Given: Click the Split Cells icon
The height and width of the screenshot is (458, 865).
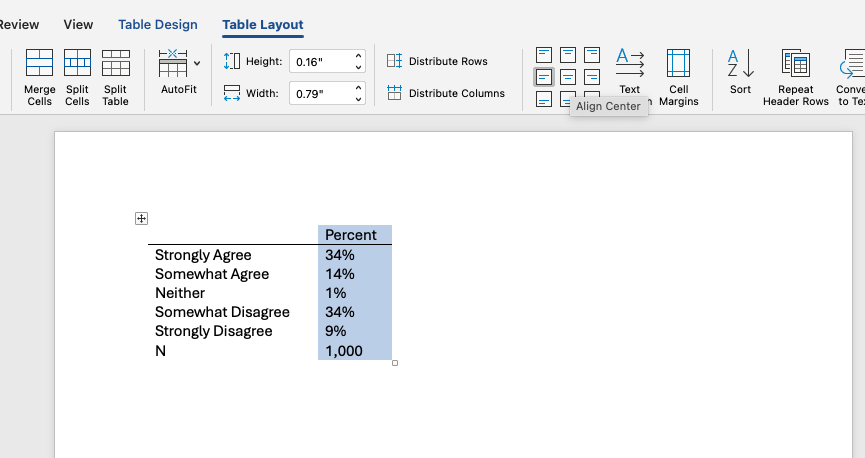Looking at the screenshot, I should tap(77, 64).
